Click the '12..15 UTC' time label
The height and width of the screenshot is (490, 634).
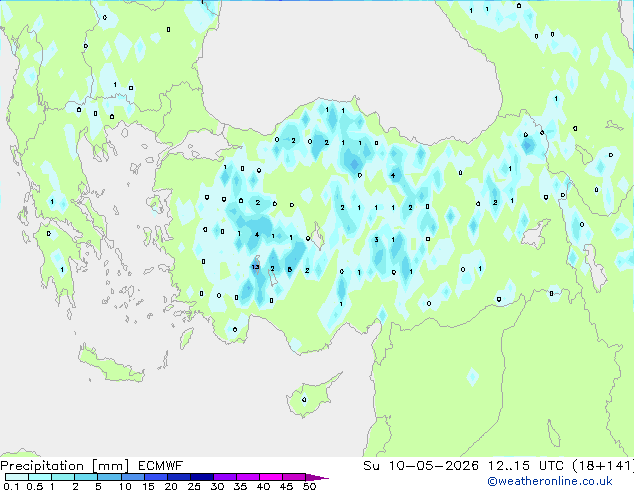click(x=526, y=466)
